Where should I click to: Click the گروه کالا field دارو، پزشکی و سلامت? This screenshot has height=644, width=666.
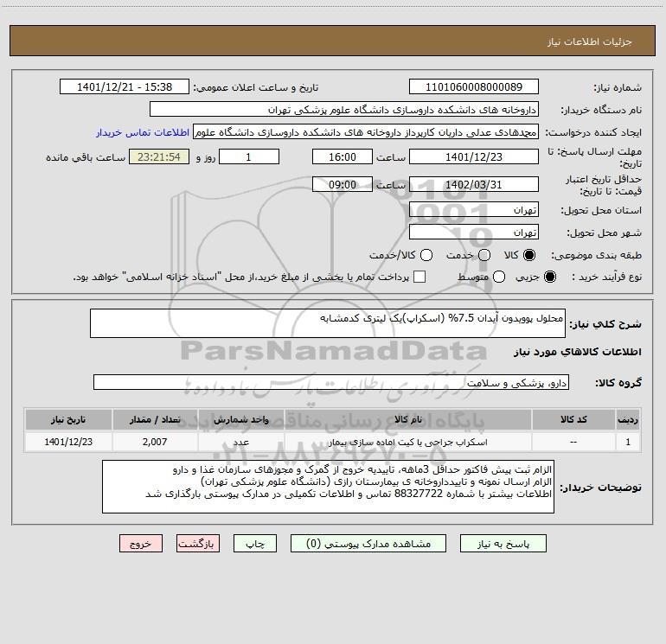331,382
